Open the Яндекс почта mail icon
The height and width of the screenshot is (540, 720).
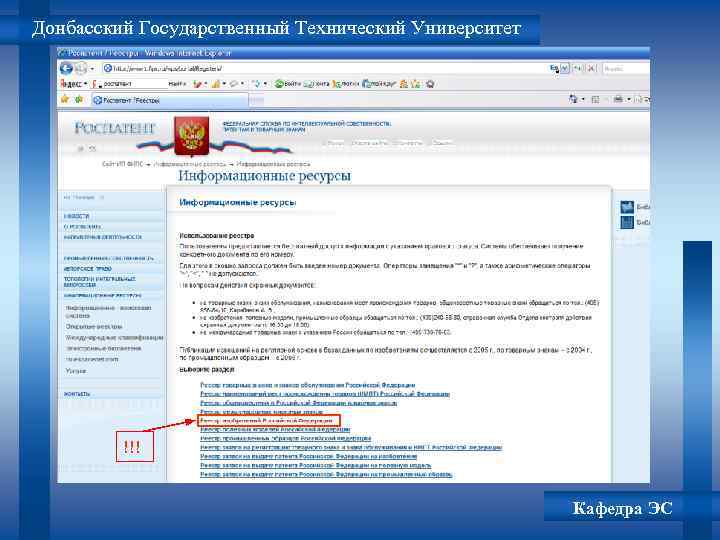pos(316,84)
